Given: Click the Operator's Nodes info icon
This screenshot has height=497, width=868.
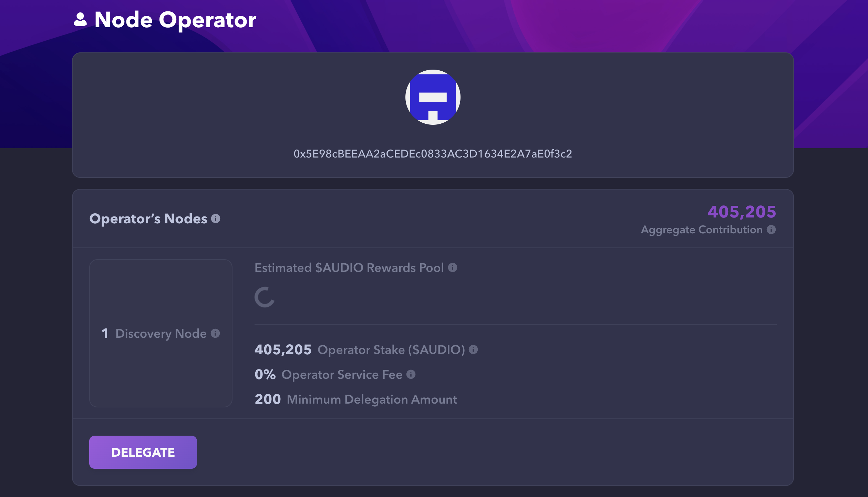Looking at the screenshot, I should coord(216,219).
